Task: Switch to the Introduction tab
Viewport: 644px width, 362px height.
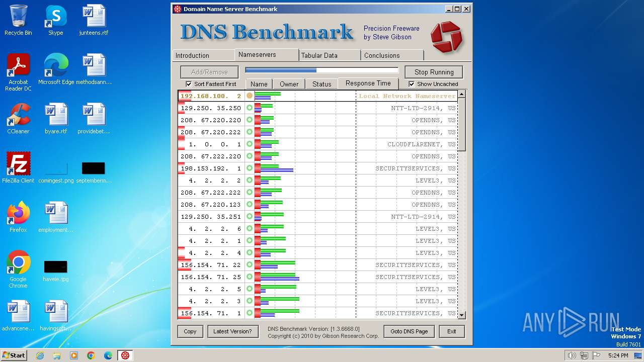Action: pos(203,55)
